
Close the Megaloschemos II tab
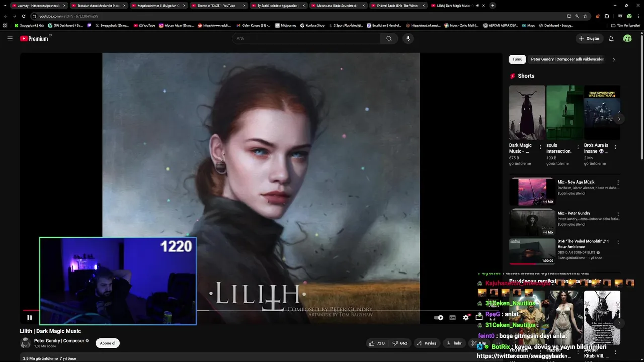(184, 6)
